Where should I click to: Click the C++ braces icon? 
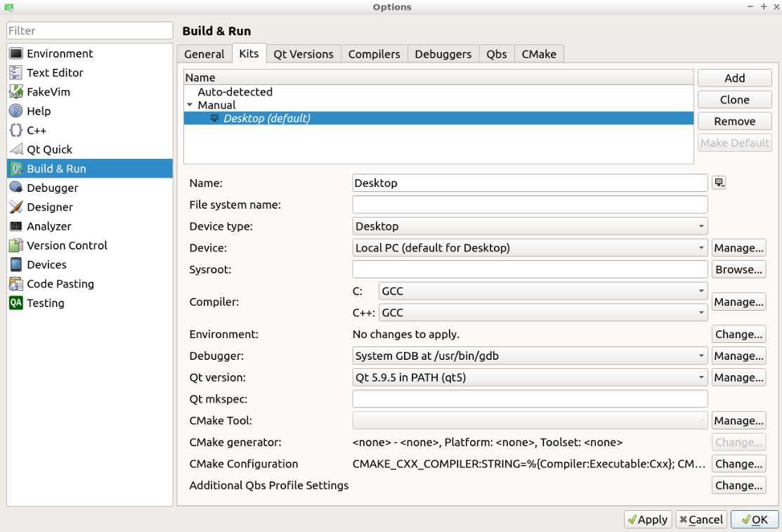tap(16, 130)
